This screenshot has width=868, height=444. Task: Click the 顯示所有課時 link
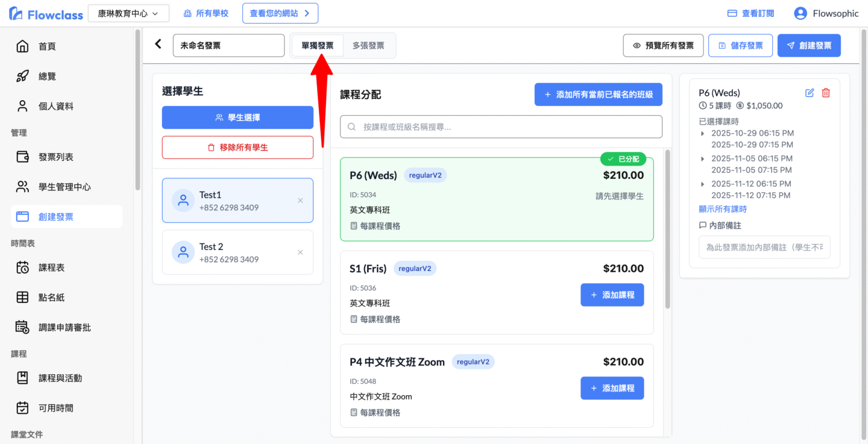(722, 209)
